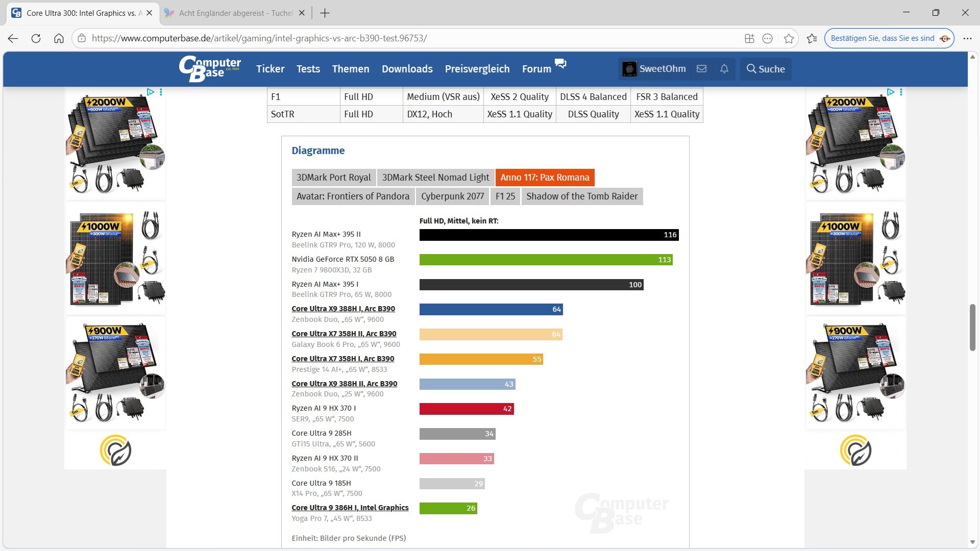Open the left ad options menu dots
Viewport: 980px width, 551px height.
pyautogui.click(x=161, y=92)
